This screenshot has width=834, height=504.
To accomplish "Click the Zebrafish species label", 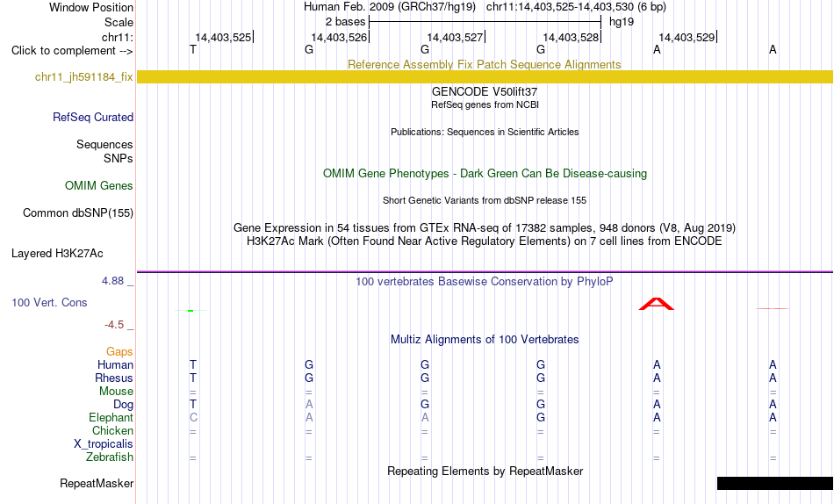I will (x=110, y=457).
